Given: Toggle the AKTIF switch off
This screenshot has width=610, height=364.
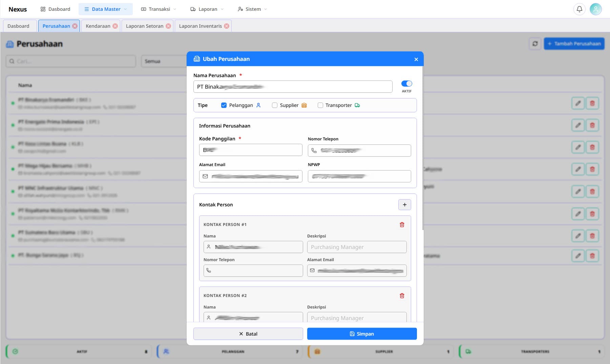Looking at the screenshot, I should [x=406, y=84].
